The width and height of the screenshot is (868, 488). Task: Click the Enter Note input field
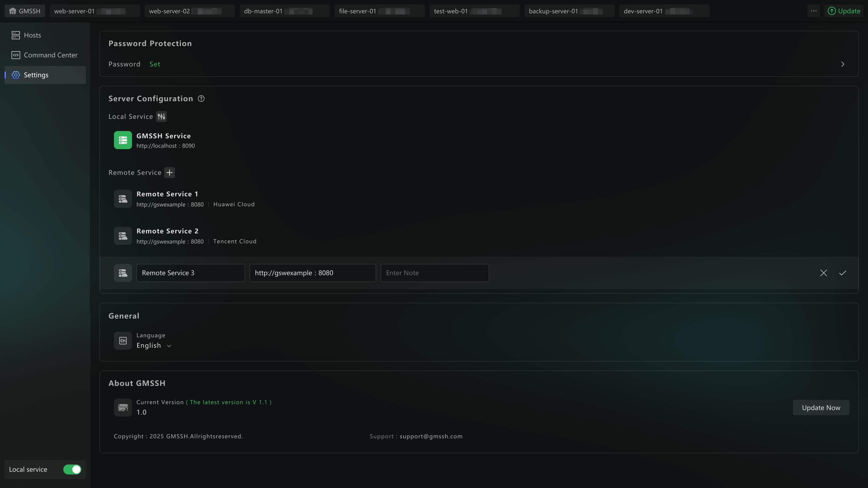click(434, 273)
